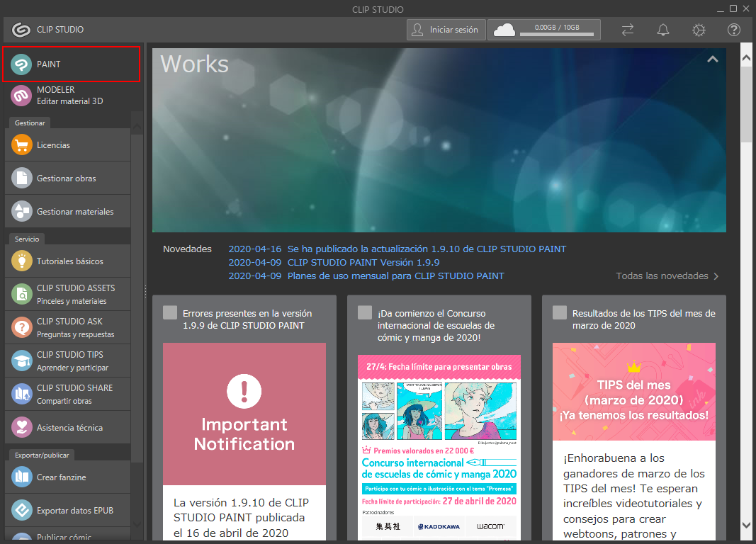Launch the PAINT application icon
756x544 pixels.
point(22,64)
